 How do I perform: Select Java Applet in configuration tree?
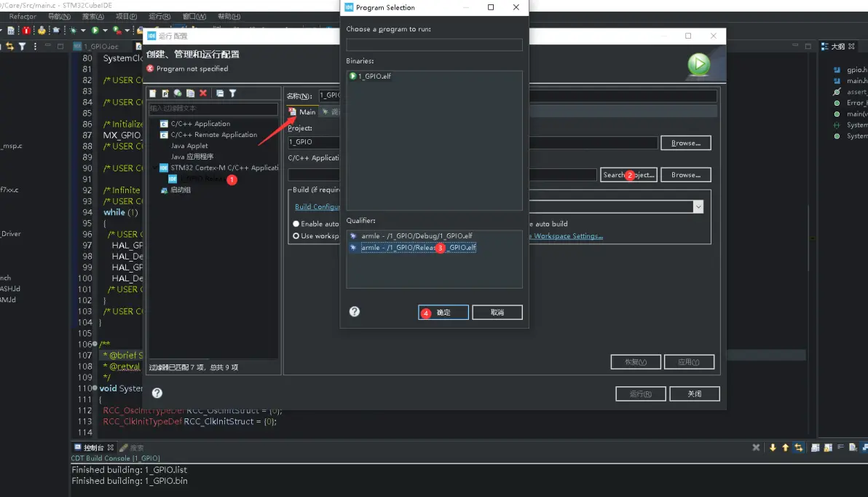click(189, 146)
